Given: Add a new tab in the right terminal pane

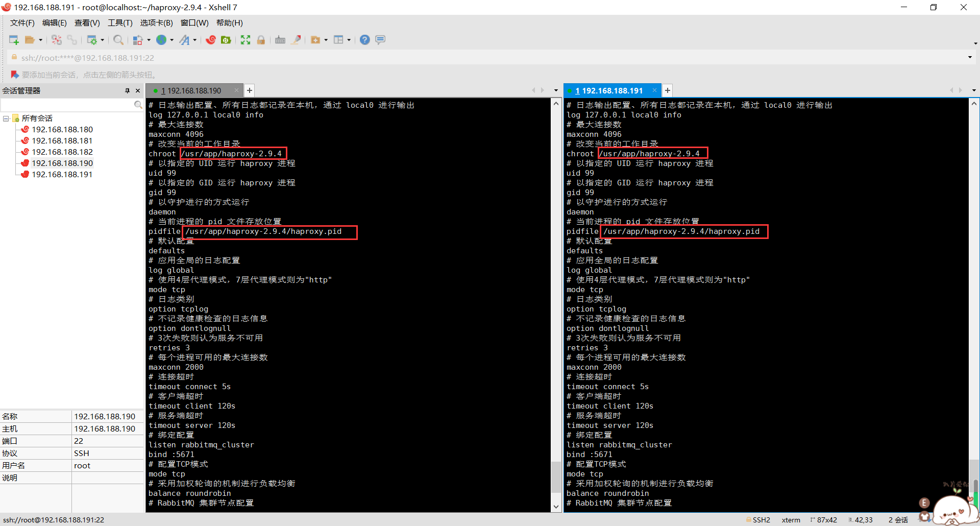Looking at the screenshot, I should (668, 91).
